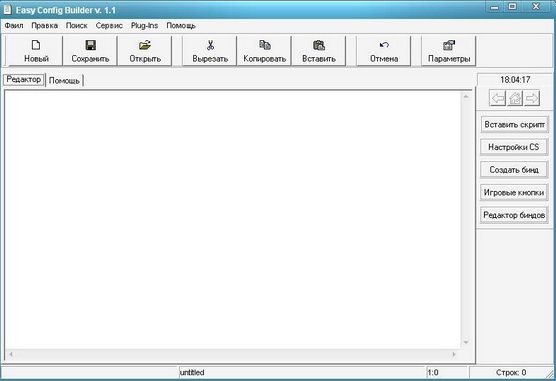Click the forward arrow navigation icon
Screen dimensions: 556x381
coord(532,98)
